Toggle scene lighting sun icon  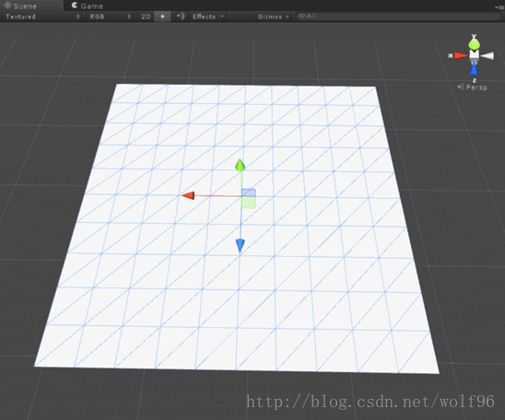coord(162,17)
